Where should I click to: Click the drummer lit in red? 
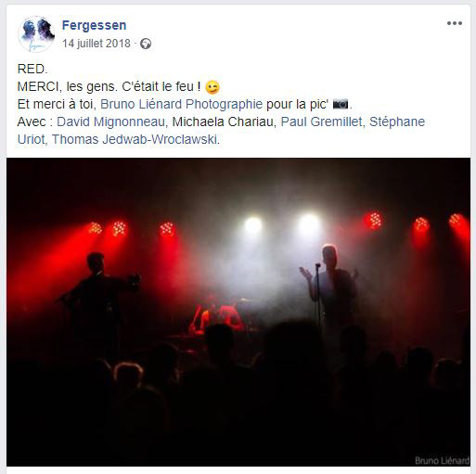pyautogui.click(x=216, y=315)
